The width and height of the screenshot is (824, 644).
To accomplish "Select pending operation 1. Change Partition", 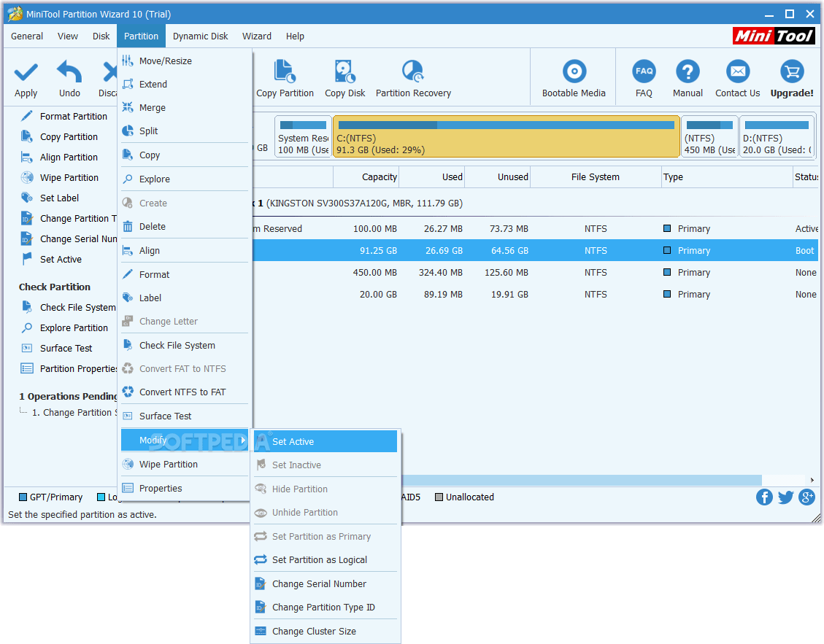I will click(x=74, y=413).
